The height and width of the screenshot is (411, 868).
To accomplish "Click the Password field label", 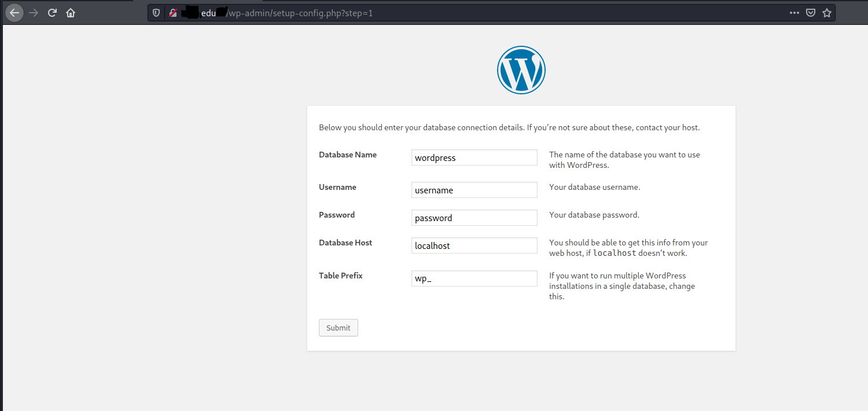I will (x=337, y=215).
